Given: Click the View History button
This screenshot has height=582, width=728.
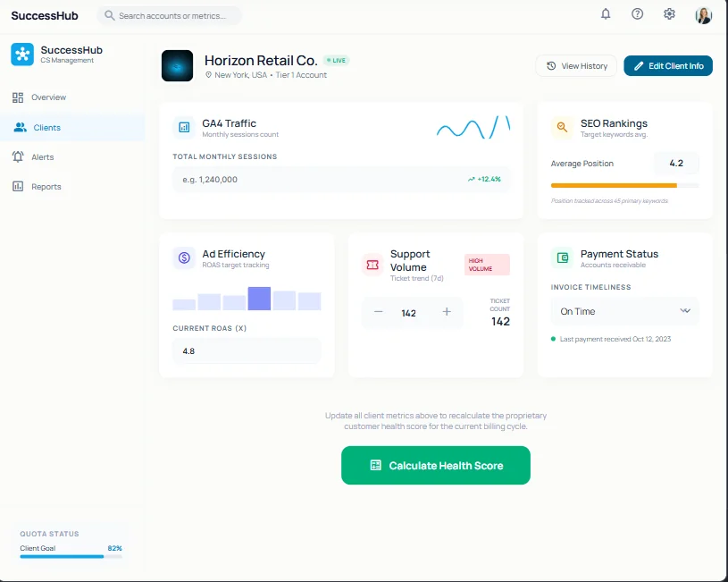Looking at the screenshot, I should pos(576,66).
